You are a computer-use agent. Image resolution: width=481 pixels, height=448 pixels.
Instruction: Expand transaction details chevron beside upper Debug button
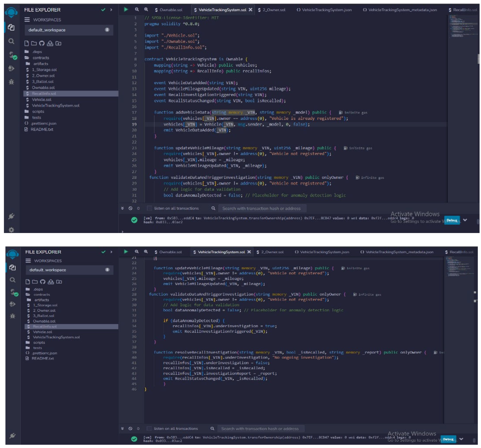click(x=465, y=220)
